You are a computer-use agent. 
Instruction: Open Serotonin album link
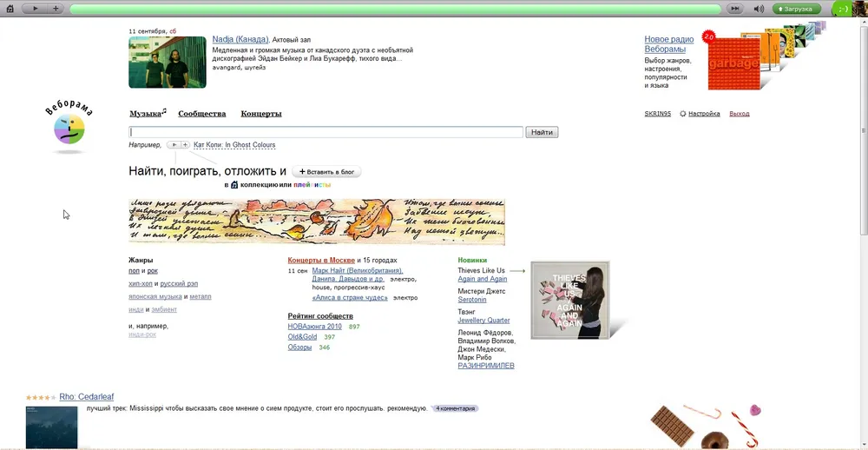pos(472,299)
